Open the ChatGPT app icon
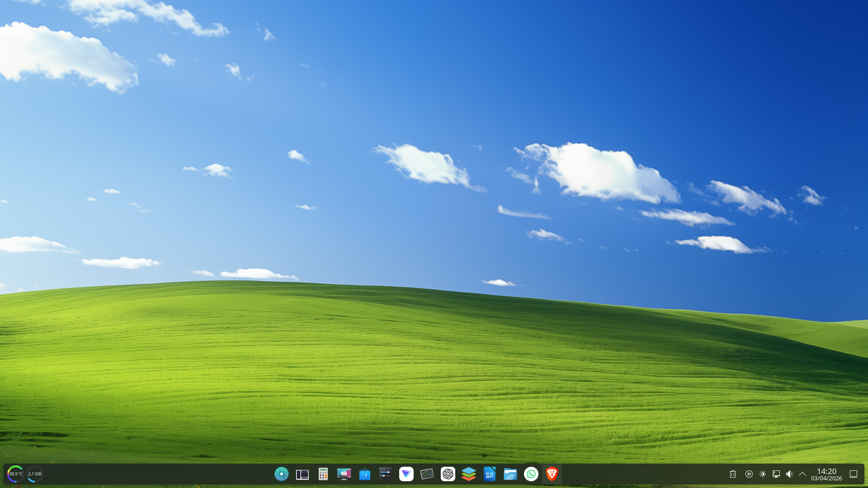The width and height of the screenshot is (868, 488). (x=448, y=474)
